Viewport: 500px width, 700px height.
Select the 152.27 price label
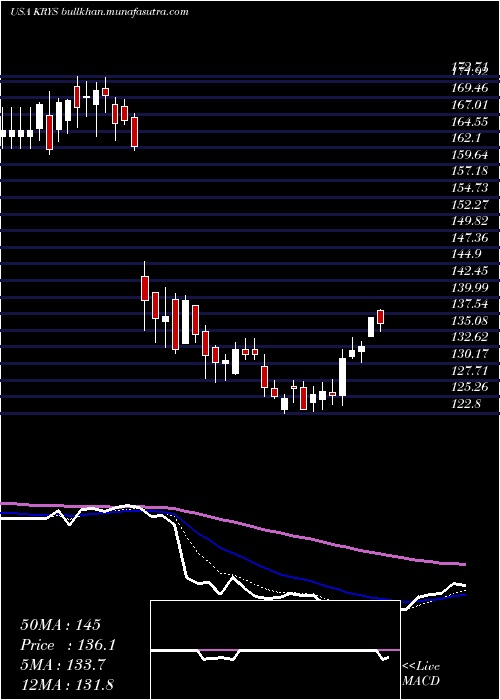click(x=470, y=204)
